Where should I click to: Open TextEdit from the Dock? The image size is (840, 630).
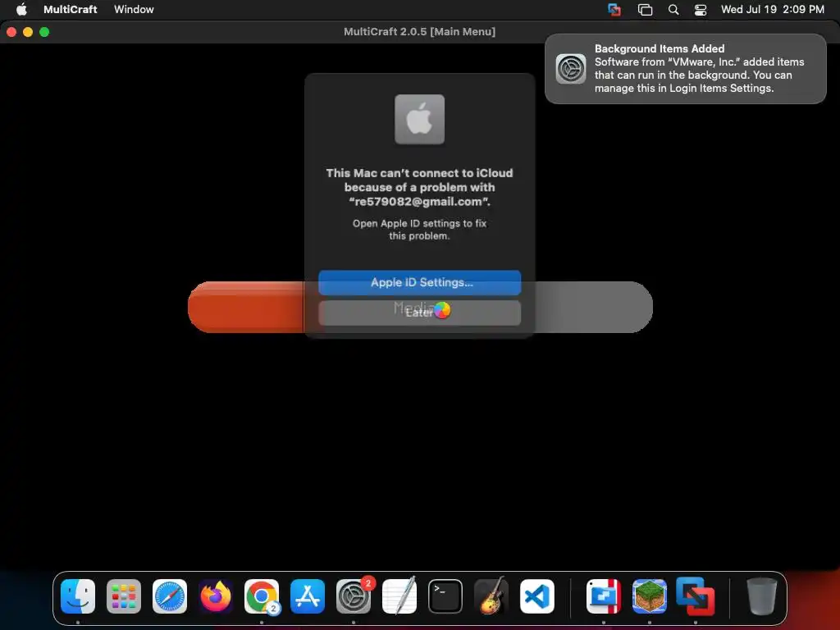click(x=399, y=596)
